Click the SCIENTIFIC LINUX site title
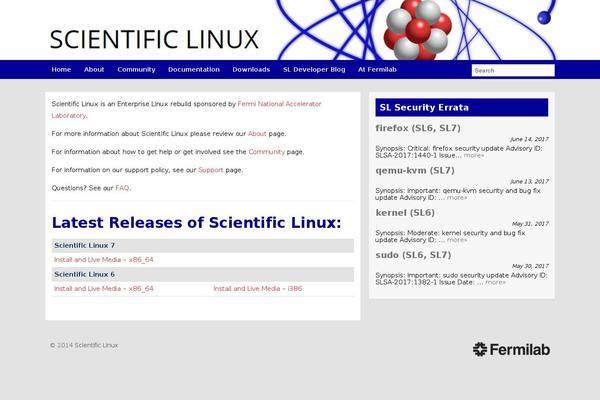This screenshot has width=600, height=400. [x=154, y=39]
